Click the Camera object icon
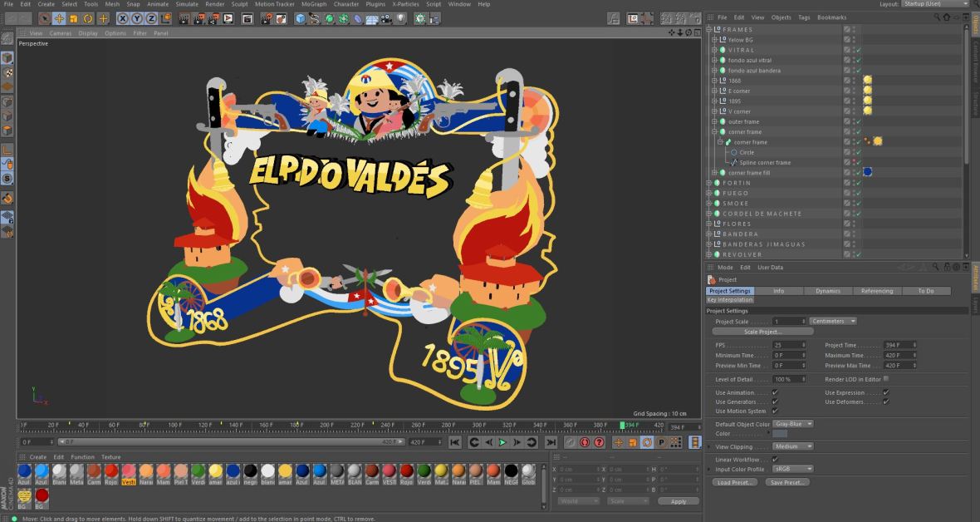This screenshot has height=522, width=980. click(x=387, y=18)
